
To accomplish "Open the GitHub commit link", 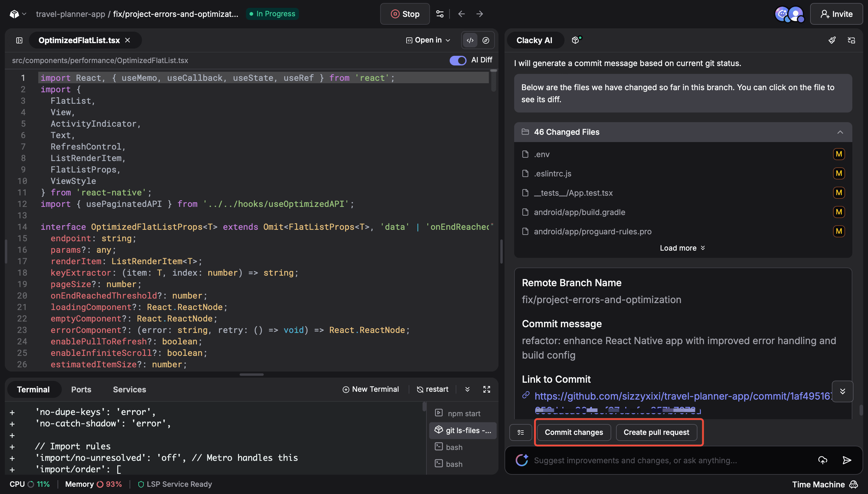I will 682,396.
